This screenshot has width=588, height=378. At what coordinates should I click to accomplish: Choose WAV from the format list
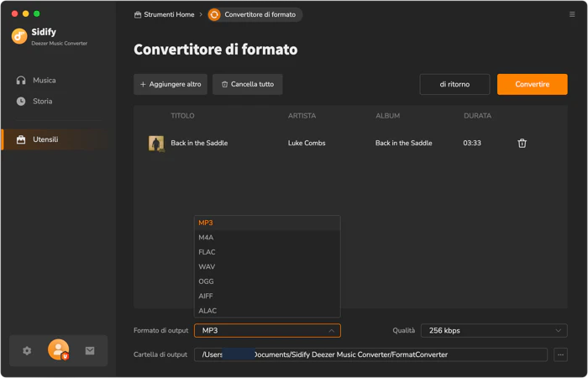[x=267, y=266]
